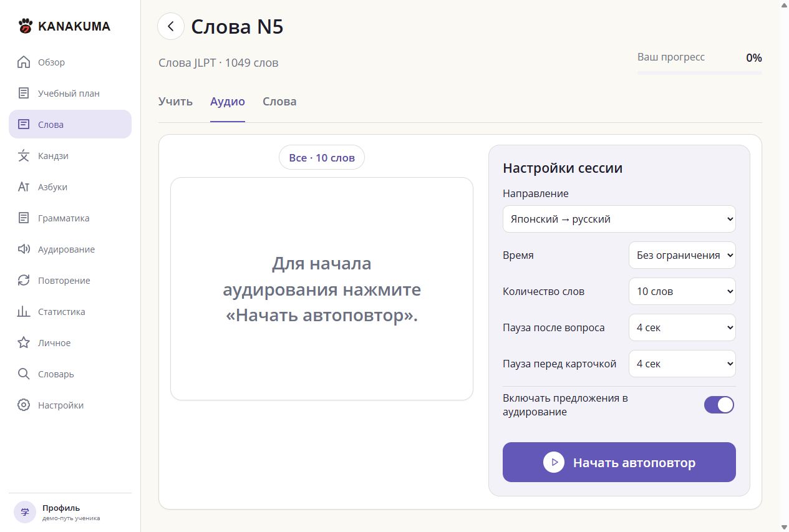Image resolution: width=789 pixels, height=532 pixels.
Task: Open the Направление dropdown
Action: point(619,220)
